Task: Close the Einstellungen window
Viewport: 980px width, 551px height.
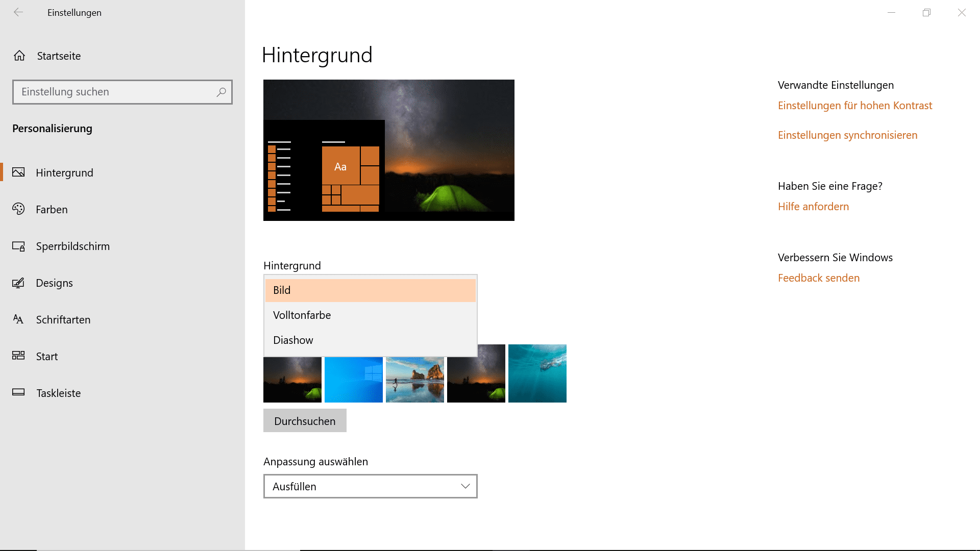Action: tap(962, 12)
